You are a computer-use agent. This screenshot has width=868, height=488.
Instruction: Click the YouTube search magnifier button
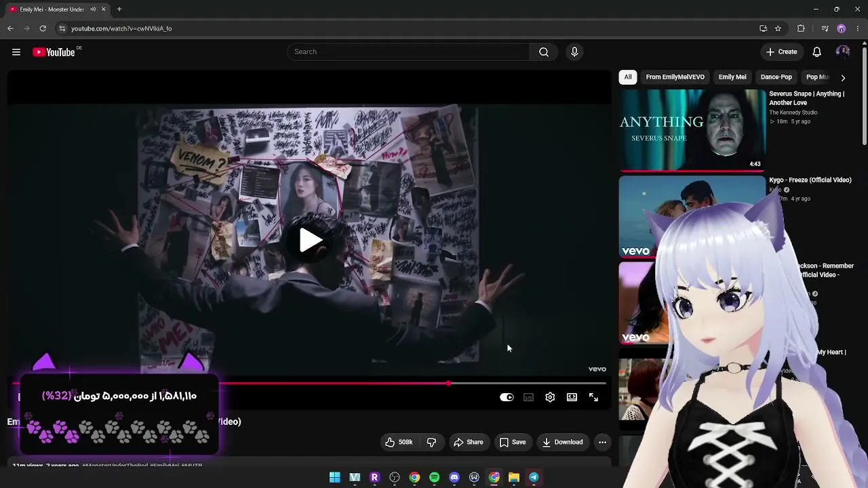coord(544,52)
